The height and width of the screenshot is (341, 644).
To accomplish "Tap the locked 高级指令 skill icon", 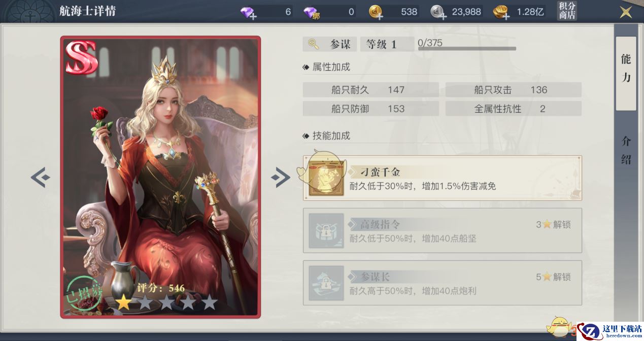I will tap(326, 230).
